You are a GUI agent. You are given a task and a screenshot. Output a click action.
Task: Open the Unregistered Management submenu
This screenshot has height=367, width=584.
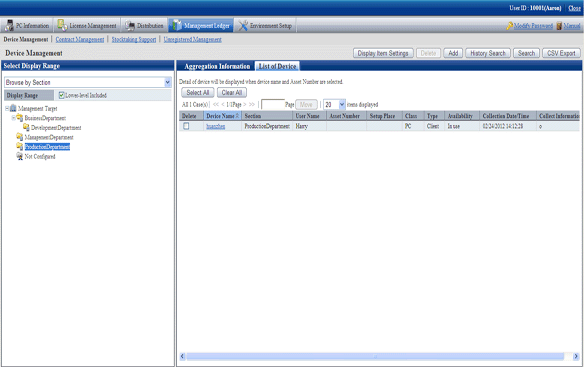[x=193, y=39]
